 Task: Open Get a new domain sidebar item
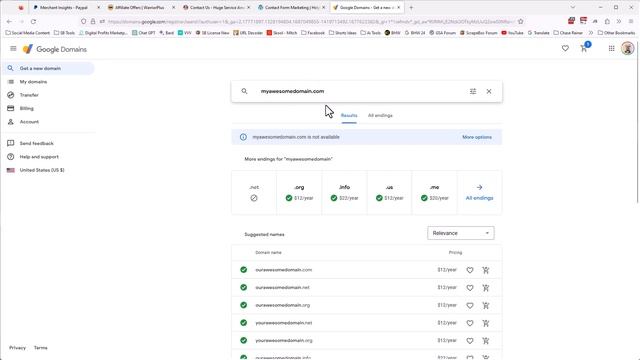click(48, 68)
